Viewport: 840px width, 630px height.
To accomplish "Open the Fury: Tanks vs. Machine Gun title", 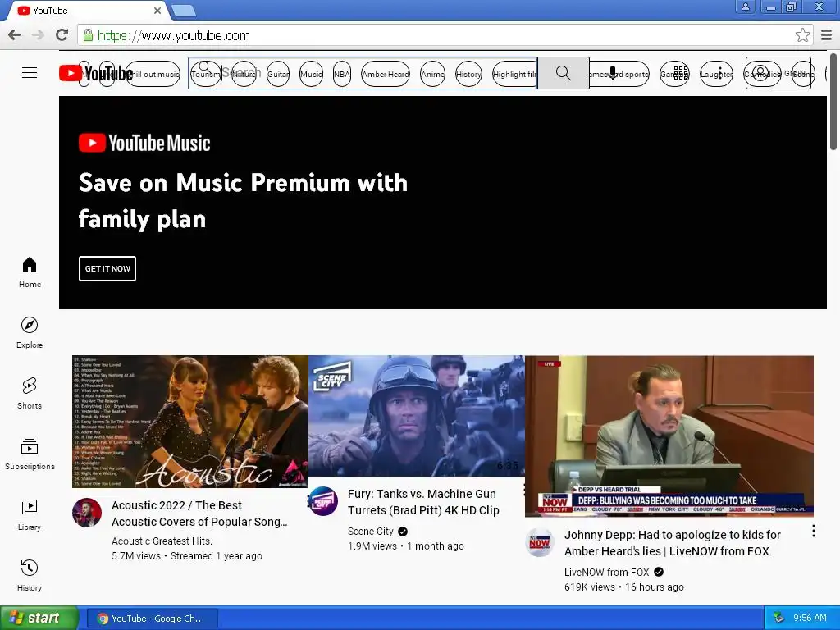I will point(423,501).
